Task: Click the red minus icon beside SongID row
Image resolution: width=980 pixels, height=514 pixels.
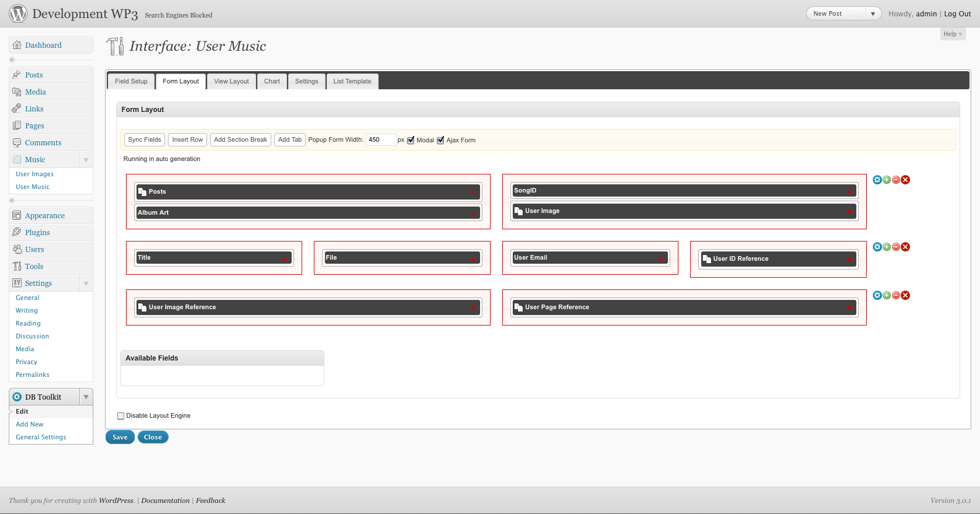Action: [x=896, y=180]
